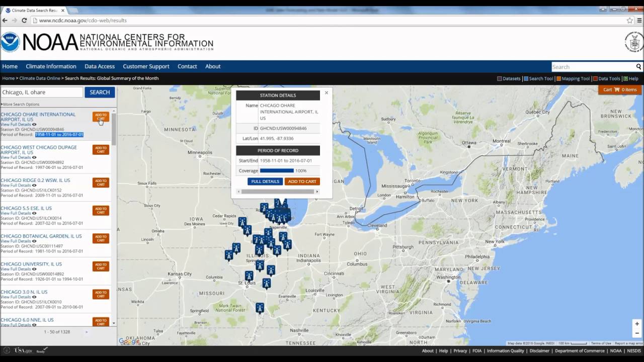Toggle the Mapping Tool panel

coord(573,78)
